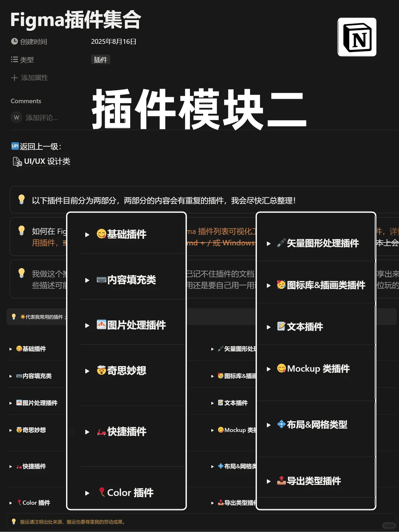Click the keyboard emoji of the small 内容填充类 row
This screenshot has height=532, width=399.
[19, 376]
